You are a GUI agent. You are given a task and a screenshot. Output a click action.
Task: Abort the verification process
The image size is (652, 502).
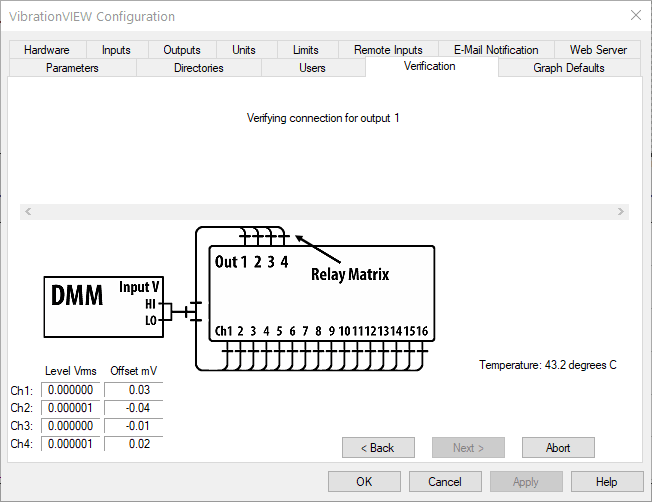click(x=558, y=448)
